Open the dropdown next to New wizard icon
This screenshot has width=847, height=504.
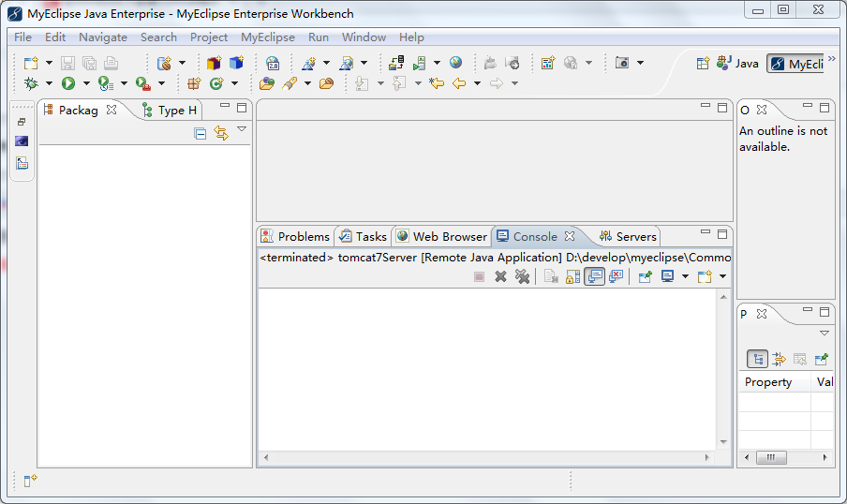coord(49,63)
